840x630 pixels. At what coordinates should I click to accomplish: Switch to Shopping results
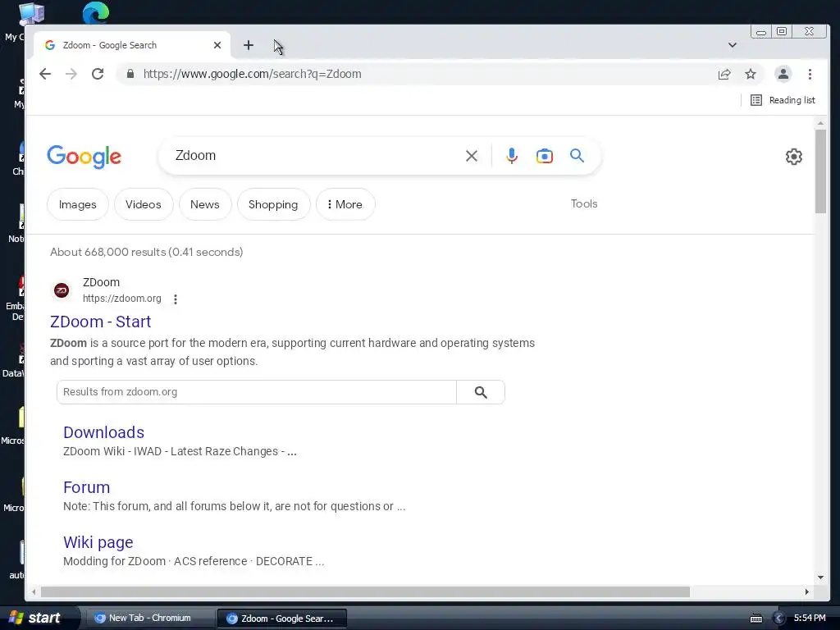tap(273, 204)
